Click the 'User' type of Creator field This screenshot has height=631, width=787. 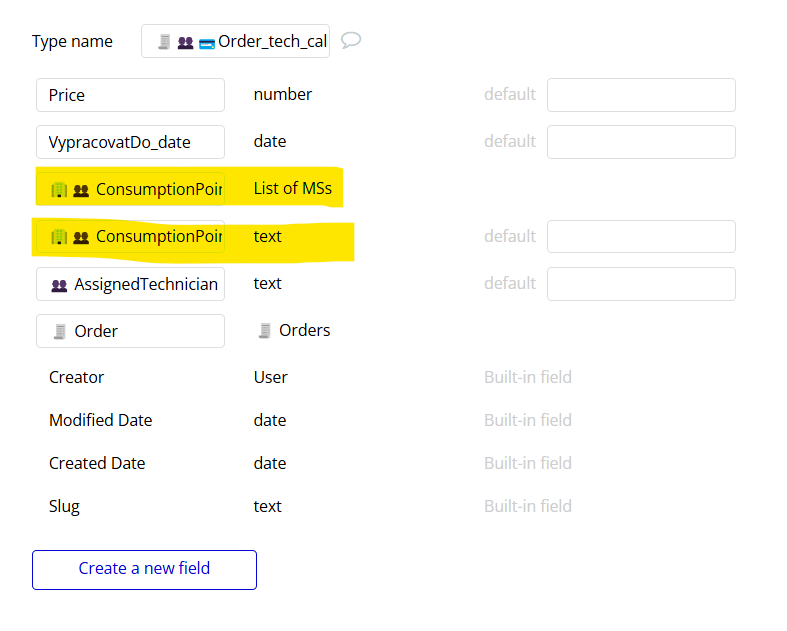271,377
